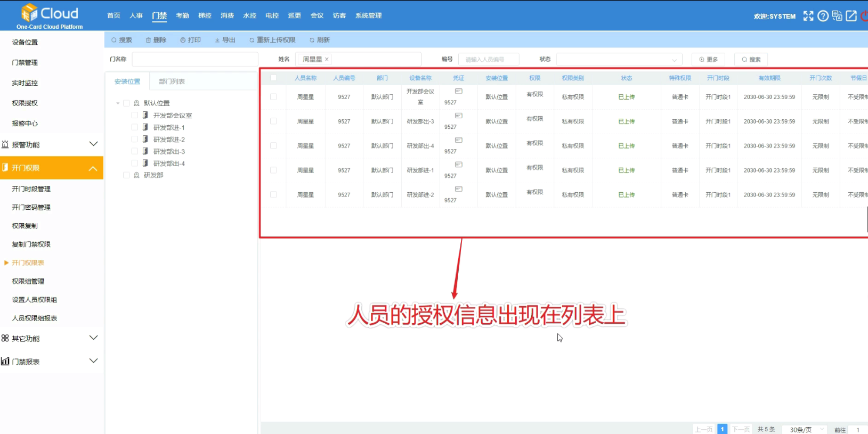
Task: Click the 门禁报表 chart icon in sidebar
Action: [5, 361]
